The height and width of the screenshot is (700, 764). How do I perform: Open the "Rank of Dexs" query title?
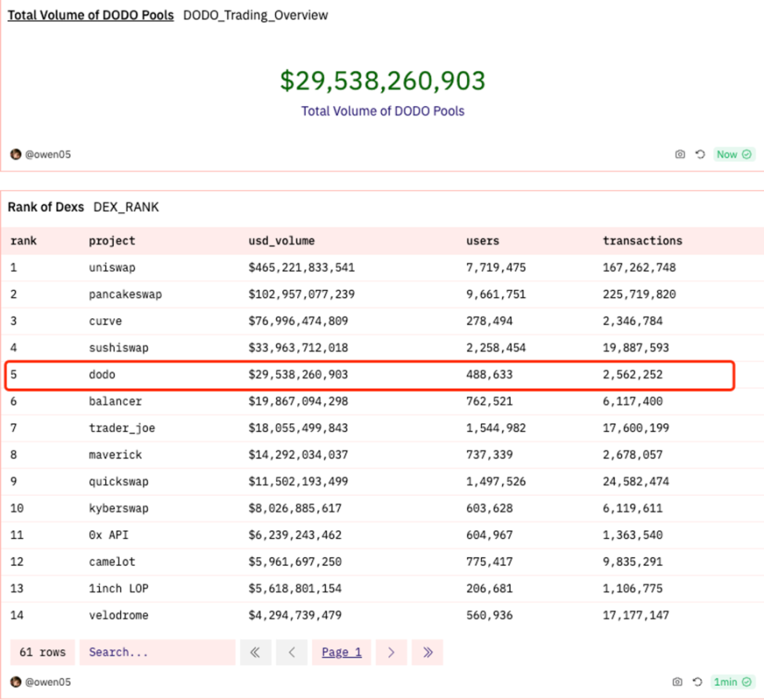(46, 207)
